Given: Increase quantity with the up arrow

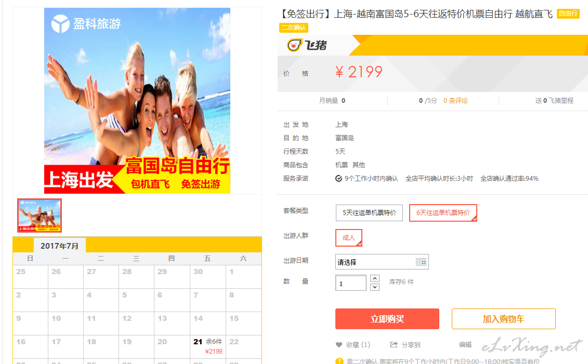Looking at the screenshot, I should coord(375,278).
